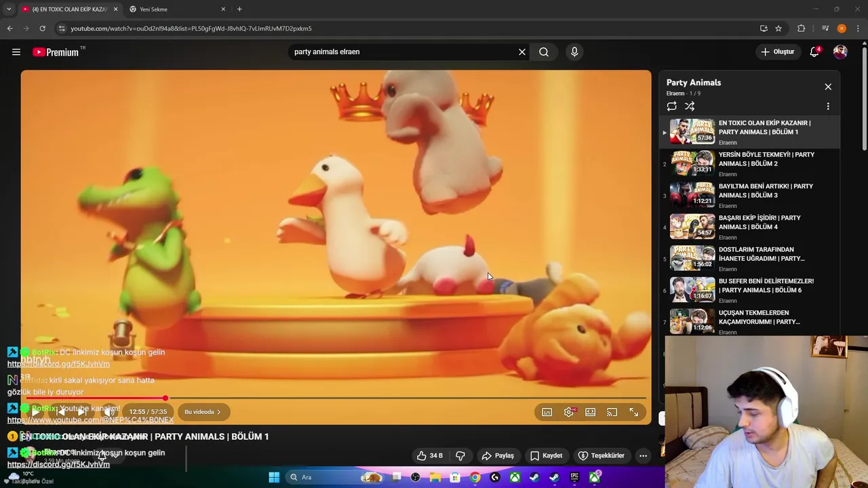Open playlist three-dot options menu
Viewport: 868px width, 488px height.
click(828, 106)
